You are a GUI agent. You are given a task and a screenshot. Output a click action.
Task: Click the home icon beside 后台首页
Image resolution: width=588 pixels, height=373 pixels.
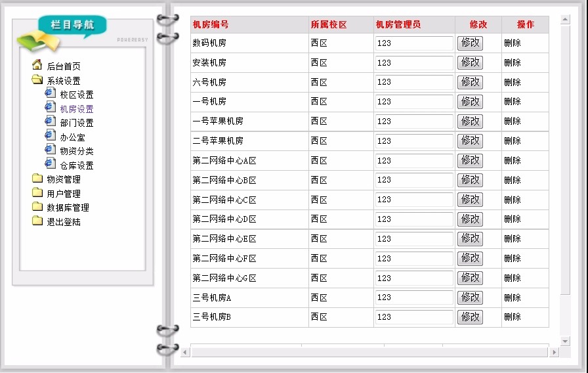tap(37, 65)
